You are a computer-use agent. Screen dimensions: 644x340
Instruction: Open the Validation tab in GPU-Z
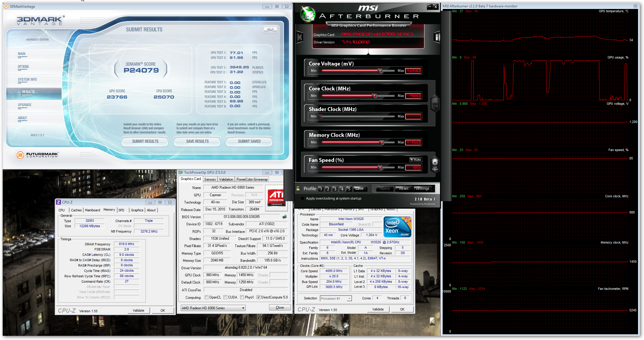(226, 179)
